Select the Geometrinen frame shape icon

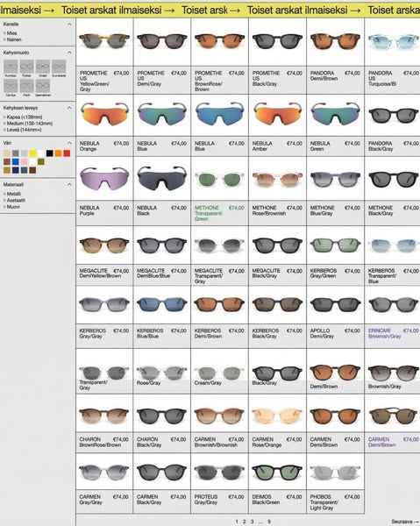pos(43,86)
